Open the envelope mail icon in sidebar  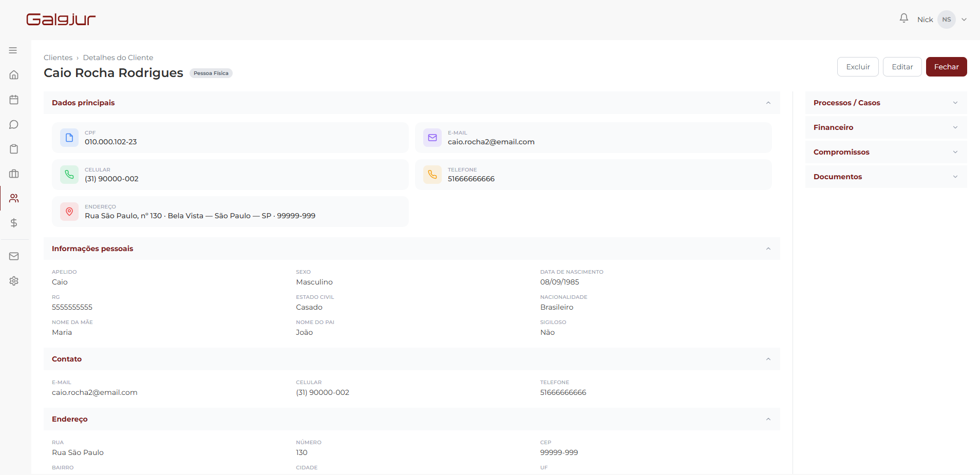point(14,256)
